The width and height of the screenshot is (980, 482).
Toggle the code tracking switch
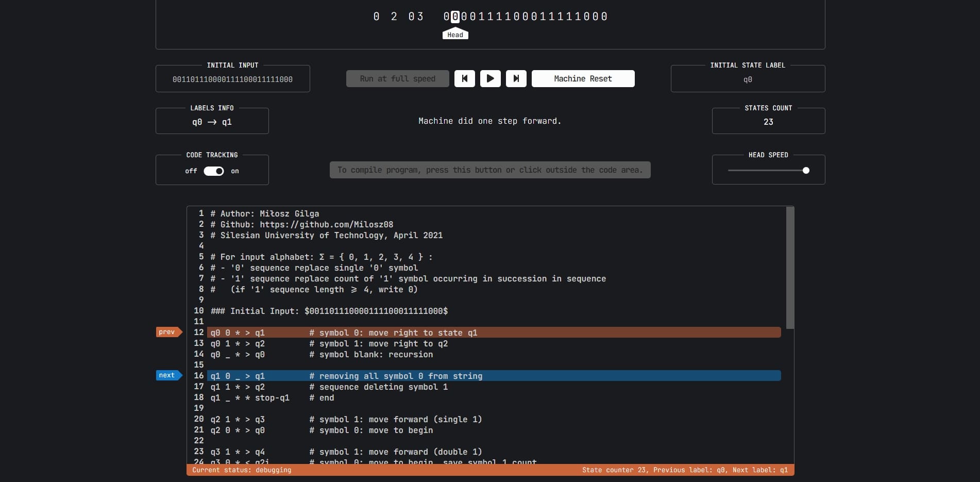(x=213, y=171)
